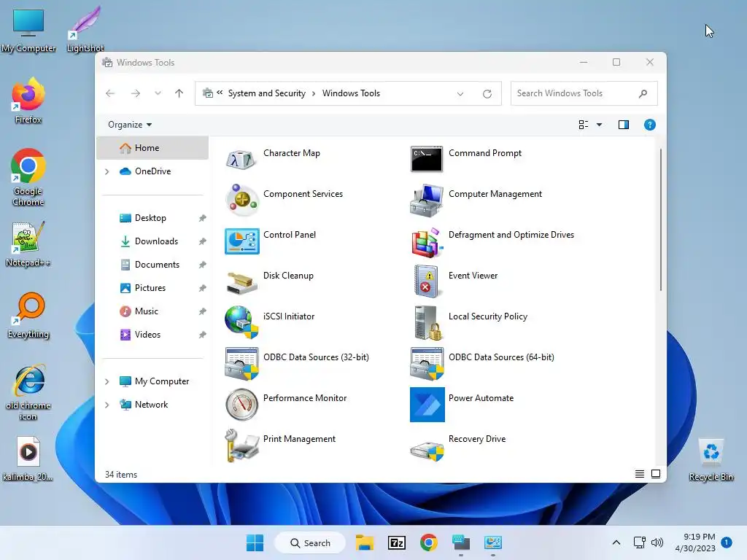This screenshot has width=747, height=560.
Task: Open ODBC Data Sources (64-bit) icon
Action: tap(426, 364)
